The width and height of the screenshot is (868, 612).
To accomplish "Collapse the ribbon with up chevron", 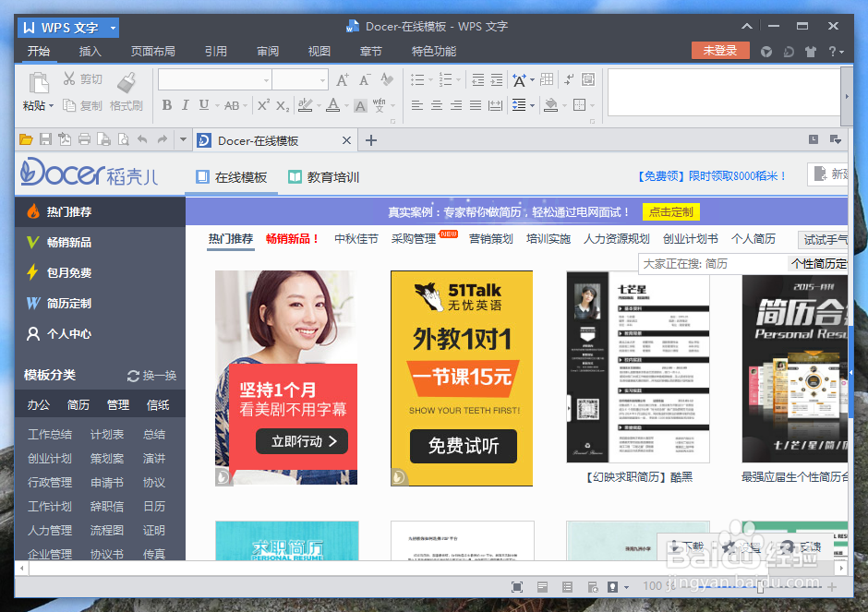I will [747, 26].
